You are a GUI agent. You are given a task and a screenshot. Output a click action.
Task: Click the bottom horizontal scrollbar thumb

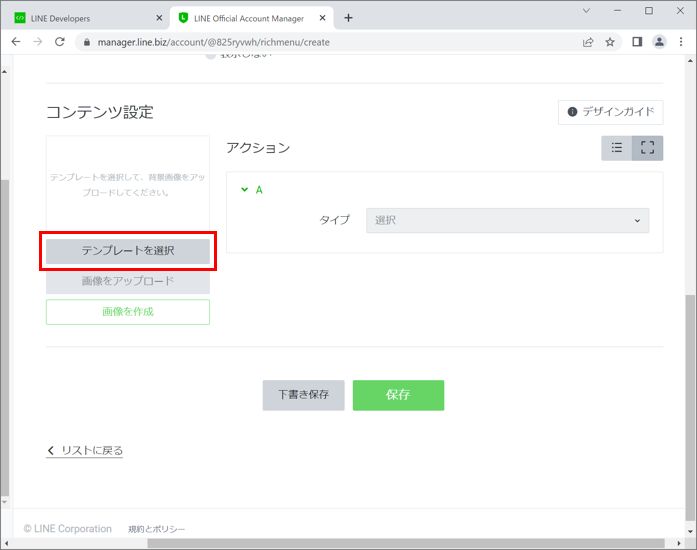[x=406, y=543]
